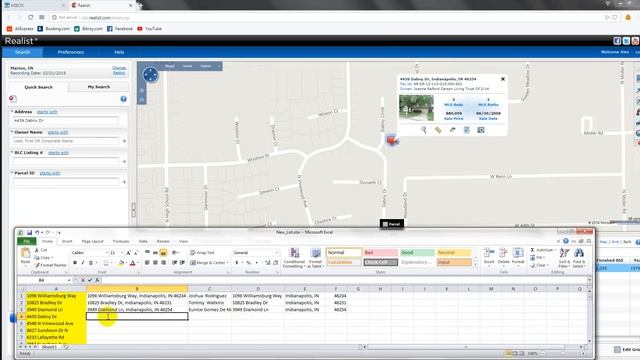Click Format as Table icon in Excel

315,258
